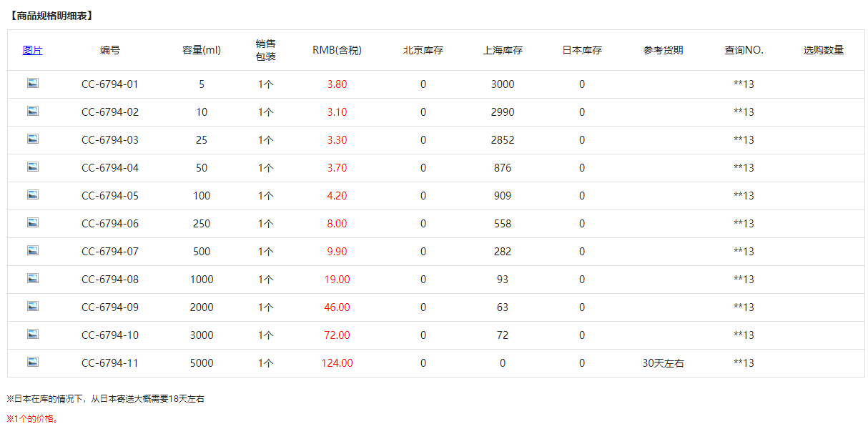
Task: Select product code CC-6794-11
Action: tap(110, 363)
